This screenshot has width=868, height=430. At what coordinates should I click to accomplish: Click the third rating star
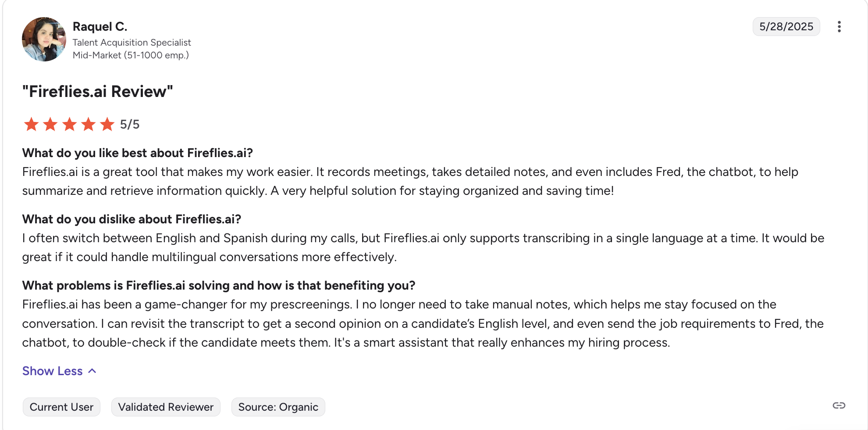click(x=69, y=124)
